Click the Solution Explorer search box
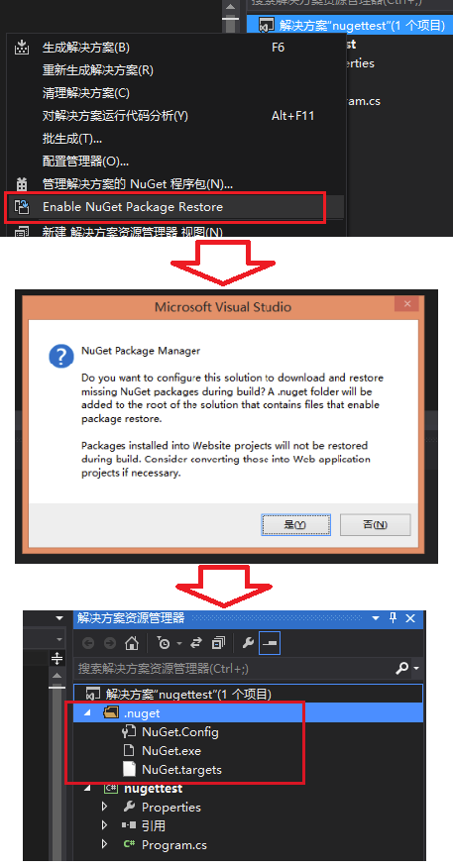Viewport: 453px width, 868px height. (235, 668)
